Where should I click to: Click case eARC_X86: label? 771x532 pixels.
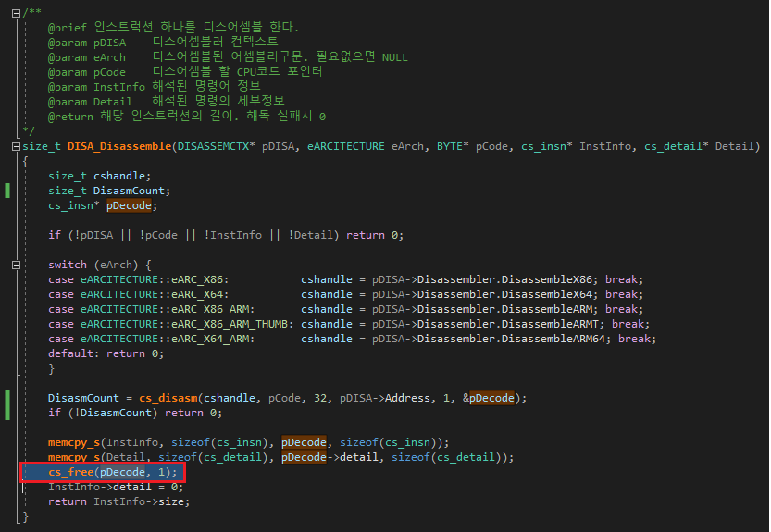point(139,279)
